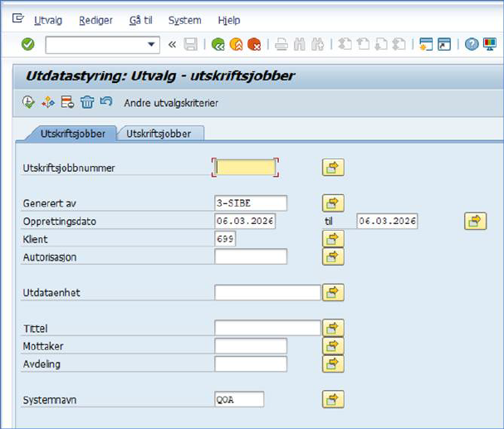Click the Print icon in toolbar

click(281, 44)
